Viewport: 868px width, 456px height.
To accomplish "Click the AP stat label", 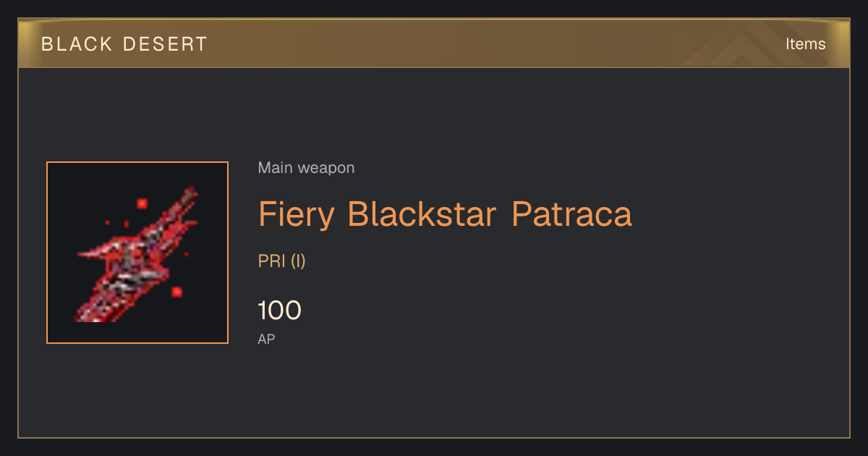I will click(x=266, y=339).
